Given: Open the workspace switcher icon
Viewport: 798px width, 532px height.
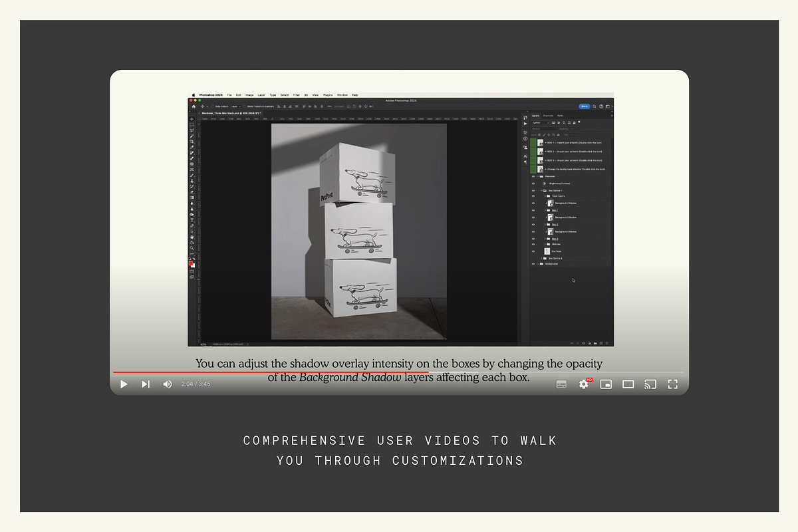Looking at the screenshot, I should (607, 106).
